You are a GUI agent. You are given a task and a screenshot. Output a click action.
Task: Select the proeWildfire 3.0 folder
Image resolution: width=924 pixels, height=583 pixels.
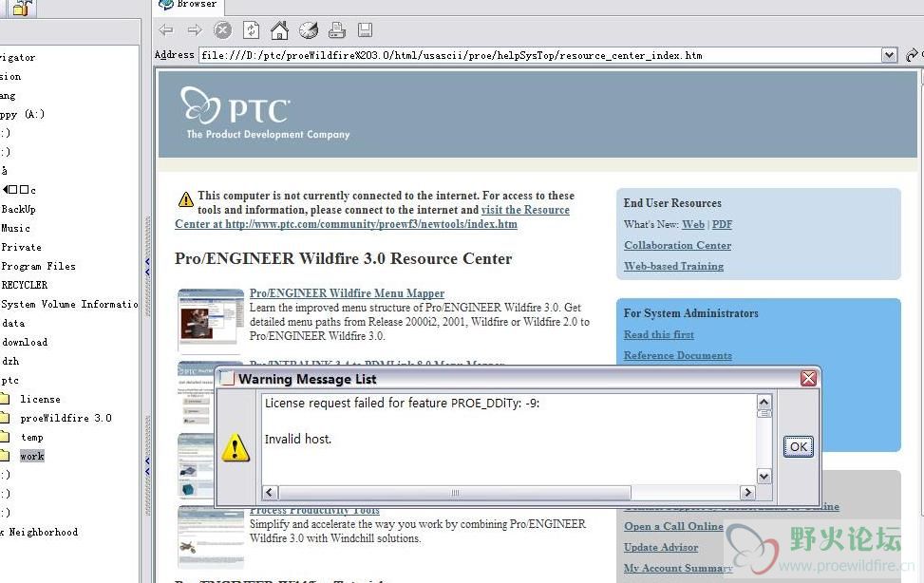point(66,418)
